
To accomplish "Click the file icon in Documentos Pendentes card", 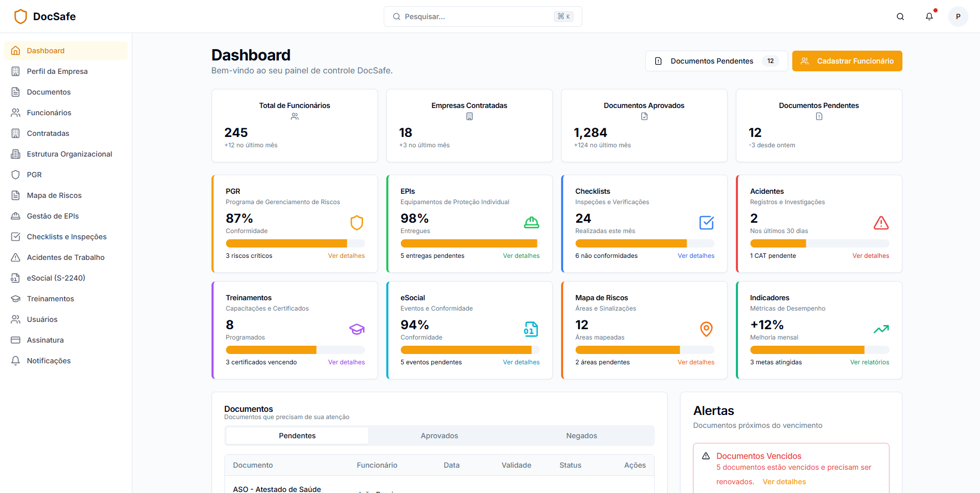I will 819,117.
